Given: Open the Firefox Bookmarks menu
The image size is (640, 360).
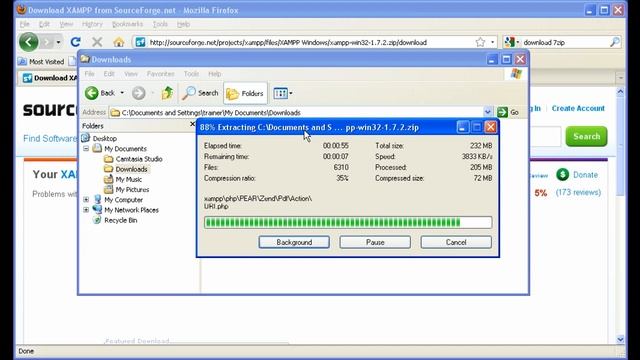Looking at the screenshot, I should point(127,24).
